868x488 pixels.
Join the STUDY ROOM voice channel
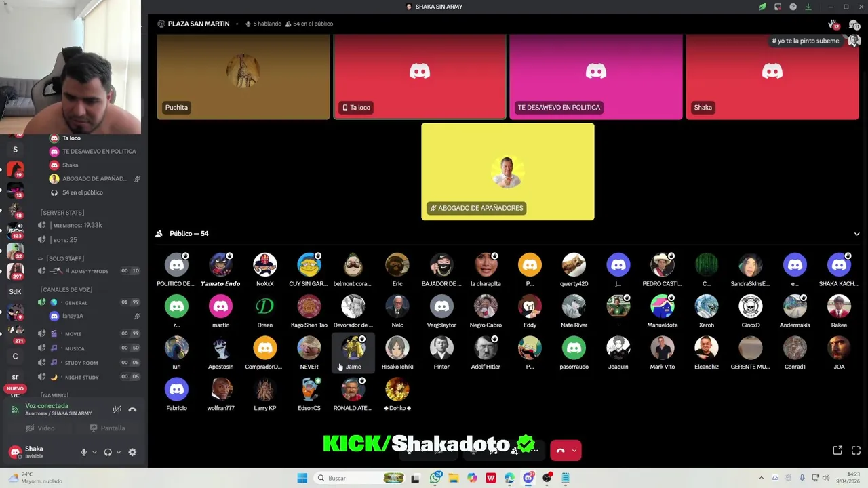coord(89,363)
